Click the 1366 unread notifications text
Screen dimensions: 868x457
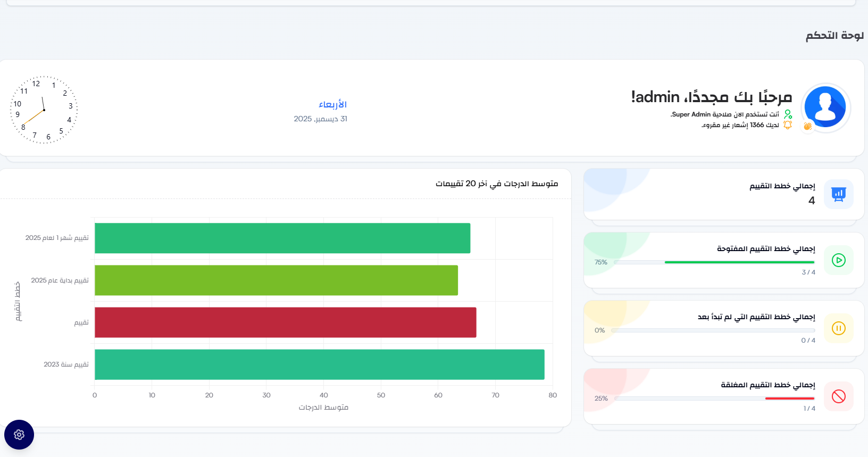(x=740, y=125)
